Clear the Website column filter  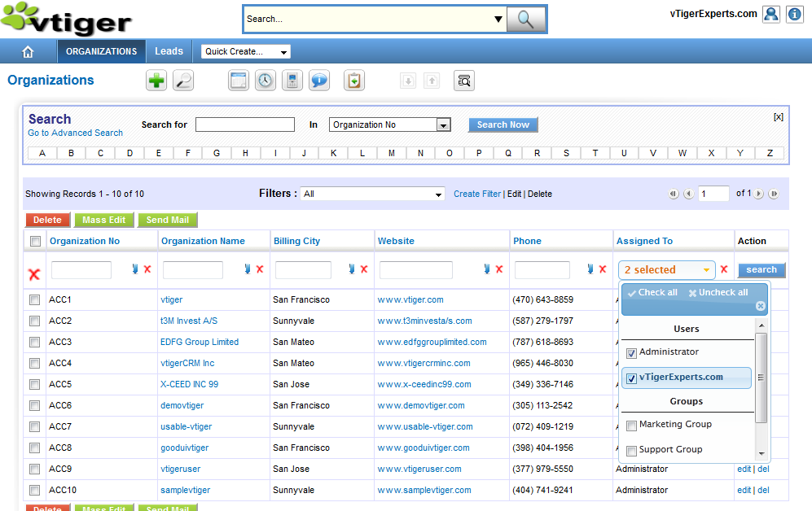[499, 269]
